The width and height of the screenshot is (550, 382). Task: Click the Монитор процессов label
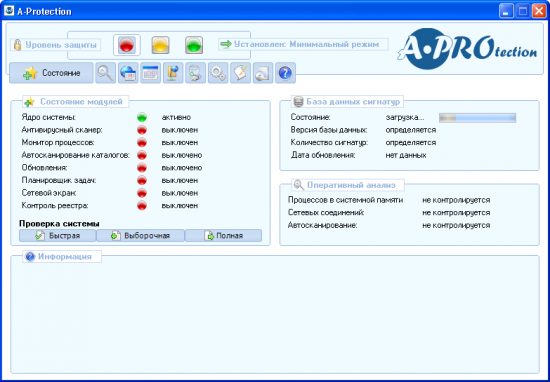tap(58, 143)
